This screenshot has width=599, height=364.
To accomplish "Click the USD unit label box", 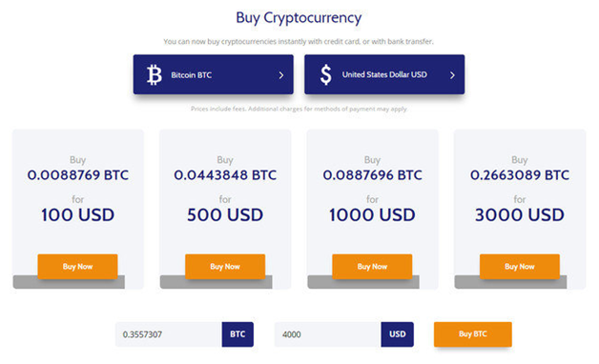I will pyautogui.click(x=398, y=334).
